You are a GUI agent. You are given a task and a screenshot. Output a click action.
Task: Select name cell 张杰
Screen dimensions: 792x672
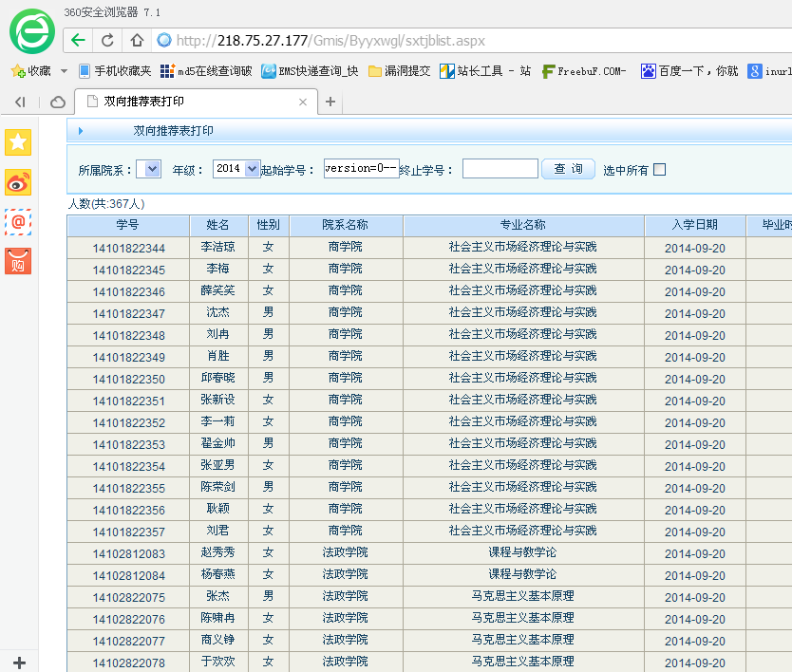point(218,596)
